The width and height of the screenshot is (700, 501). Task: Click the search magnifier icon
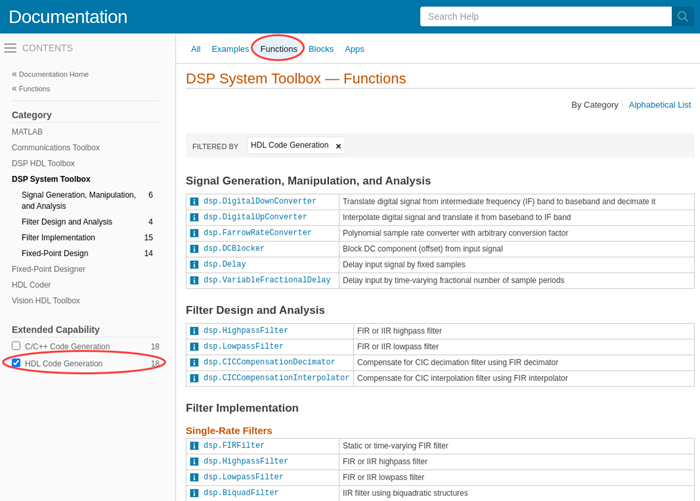point(682,17)
